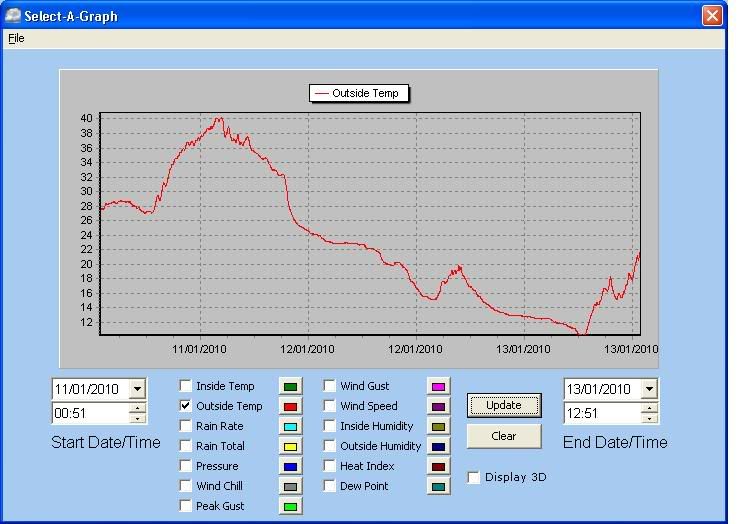Tick the Wind Gust checkbox
This screenshot has width=751, height=524.
tap(330, 386)
